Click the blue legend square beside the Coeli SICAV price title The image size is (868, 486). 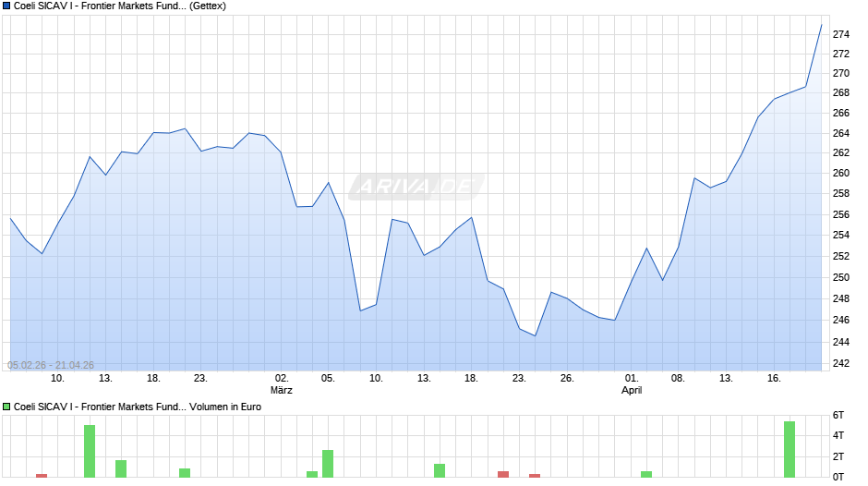pyautogui.click(x=6, y=6)
